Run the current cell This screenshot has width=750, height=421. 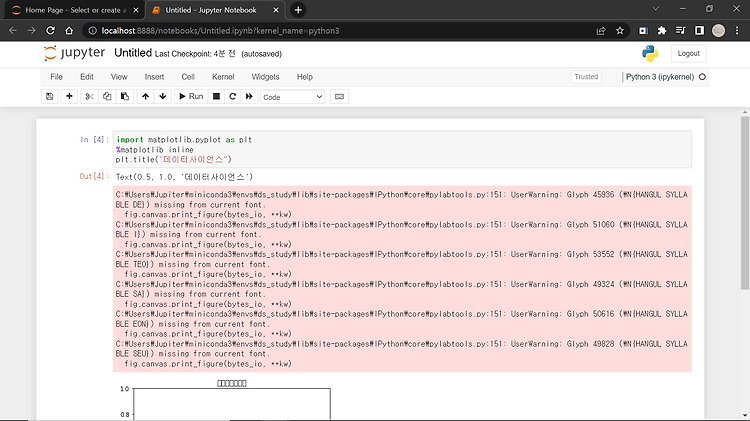pos(191,97)
